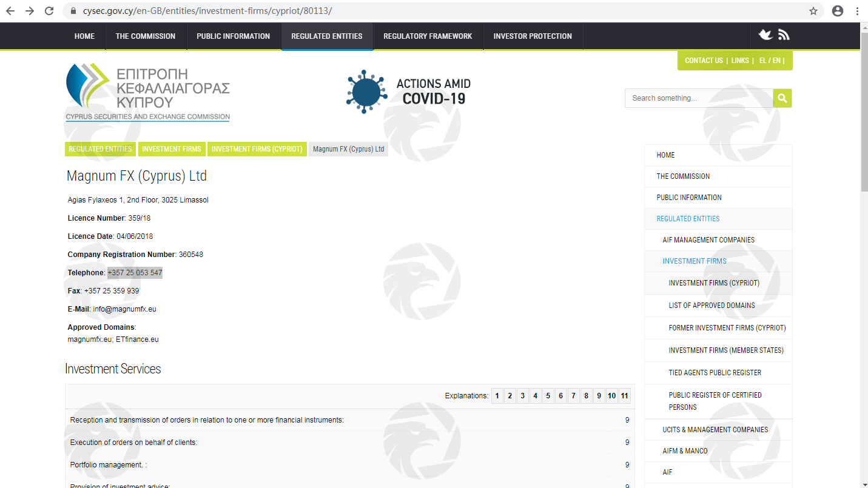Image resolution: width=868 pixels, height=488 pixels.
Task: Click explanation number 1
Action: pyautogui.click(x=497, y=396)
